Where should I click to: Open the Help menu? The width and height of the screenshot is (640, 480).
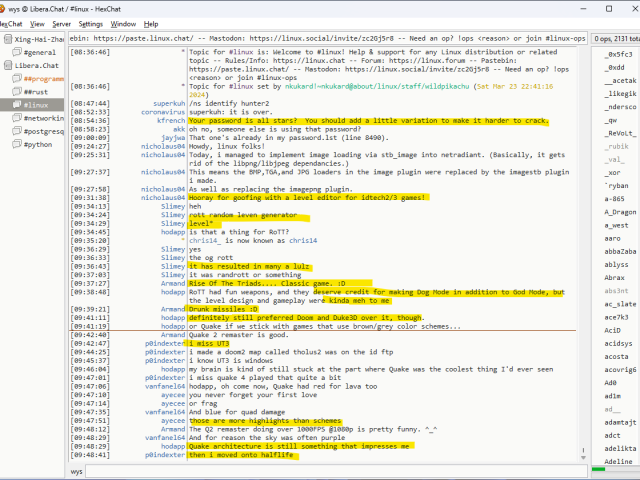coord(151,23)
